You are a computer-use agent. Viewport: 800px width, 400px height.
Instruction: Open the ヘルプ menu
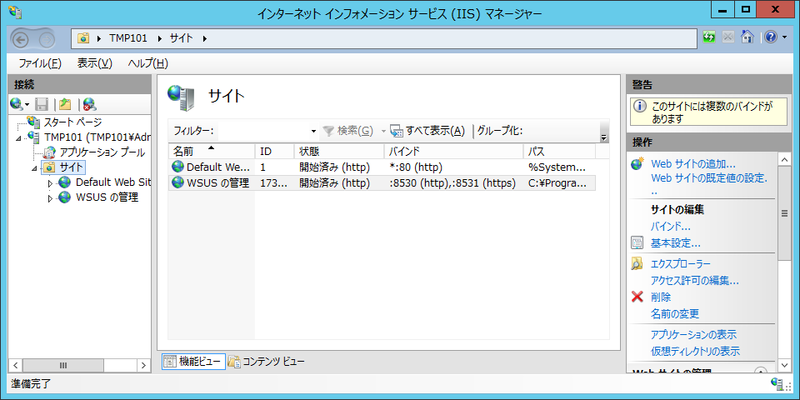148,64
